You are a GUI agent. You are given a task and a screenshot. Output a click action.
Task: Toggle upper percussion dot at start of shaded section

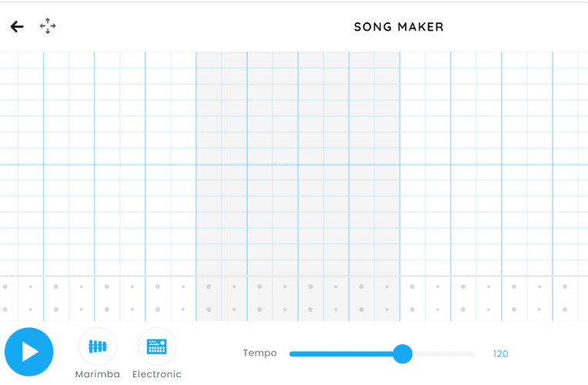209,286
